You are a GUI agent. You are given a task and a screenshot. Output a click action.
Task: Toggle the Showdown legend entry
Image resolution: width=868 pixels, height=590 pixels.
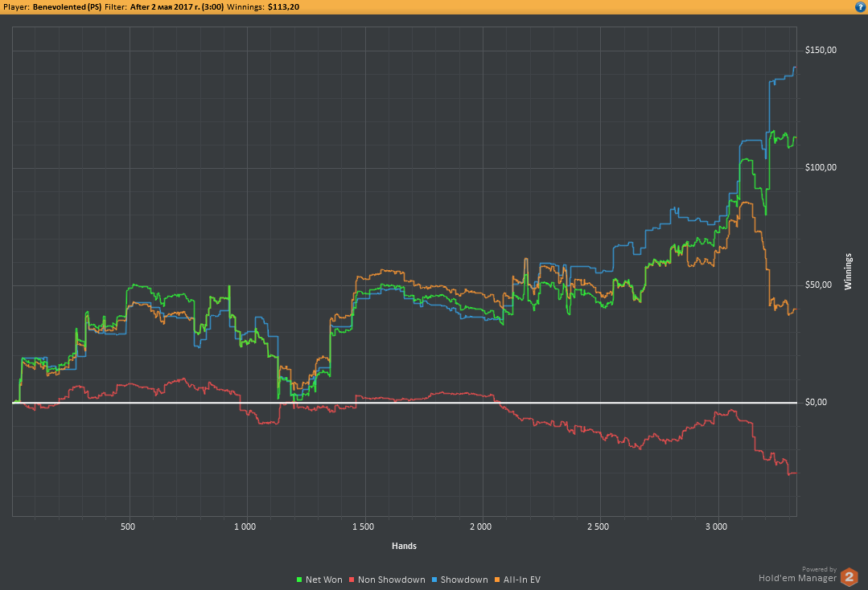[x=460, y=580]
